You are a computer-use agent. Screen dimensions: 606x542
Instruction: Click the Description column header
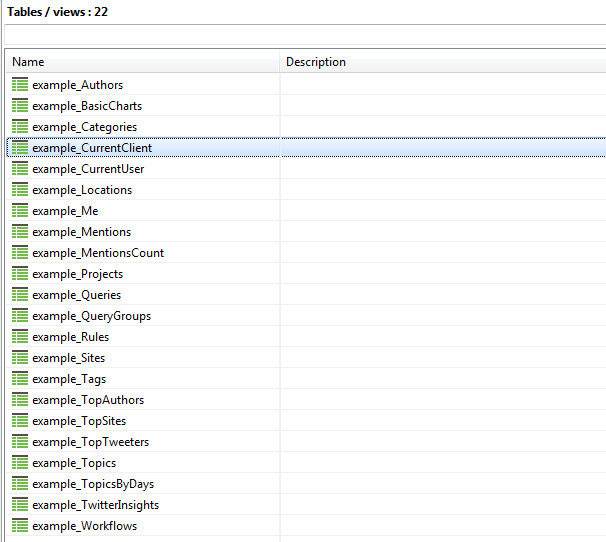click(442, 62)
